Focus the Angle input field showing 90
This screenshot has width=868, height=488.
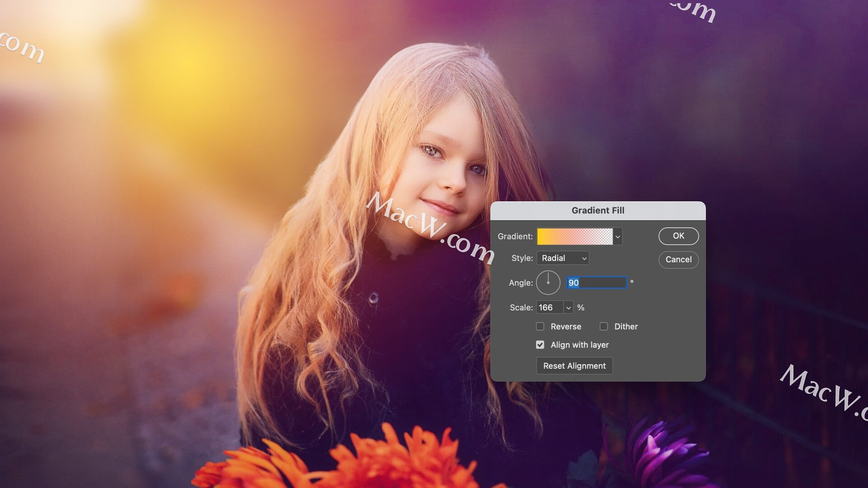click(x=596, y=283)
